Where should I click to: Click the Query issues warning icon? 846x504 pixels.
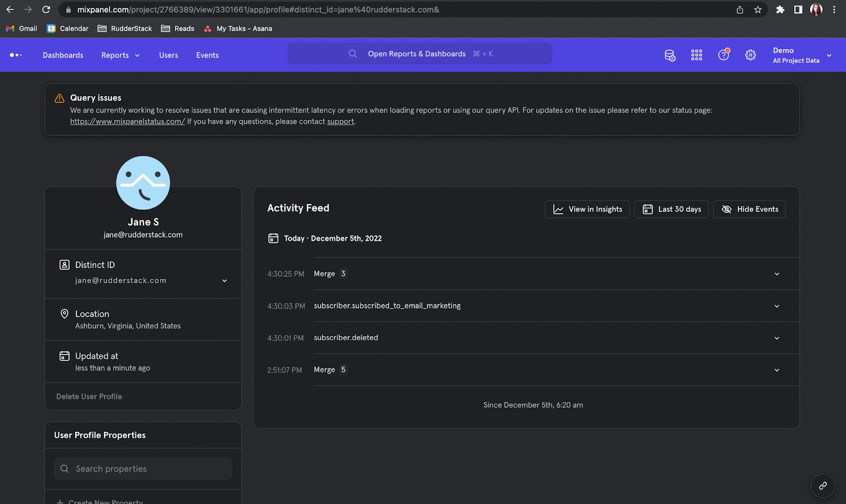tap(60, 98)
